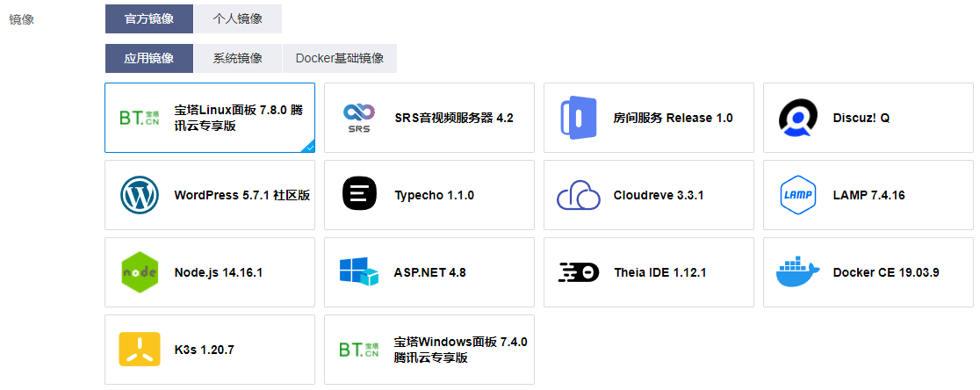980x390 pixels.
Task: Pick Theia IDE 1.12.1 label
Action: click(x=660, y=272)
